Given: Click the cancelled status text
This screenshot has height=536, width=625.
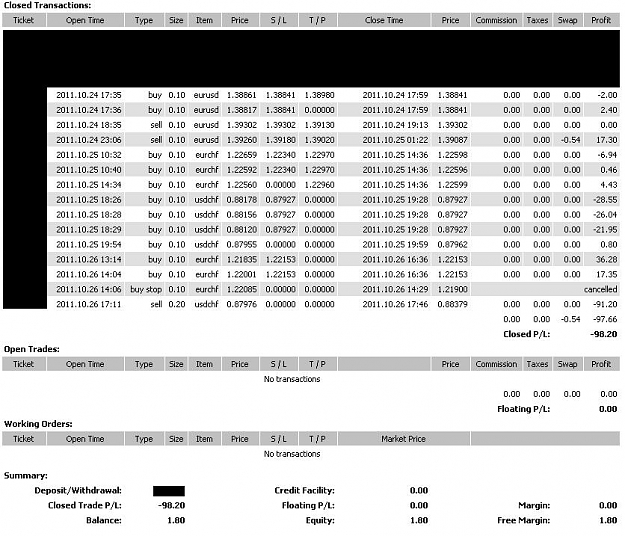Looking at the screenshot, I should tap(600, 289).
